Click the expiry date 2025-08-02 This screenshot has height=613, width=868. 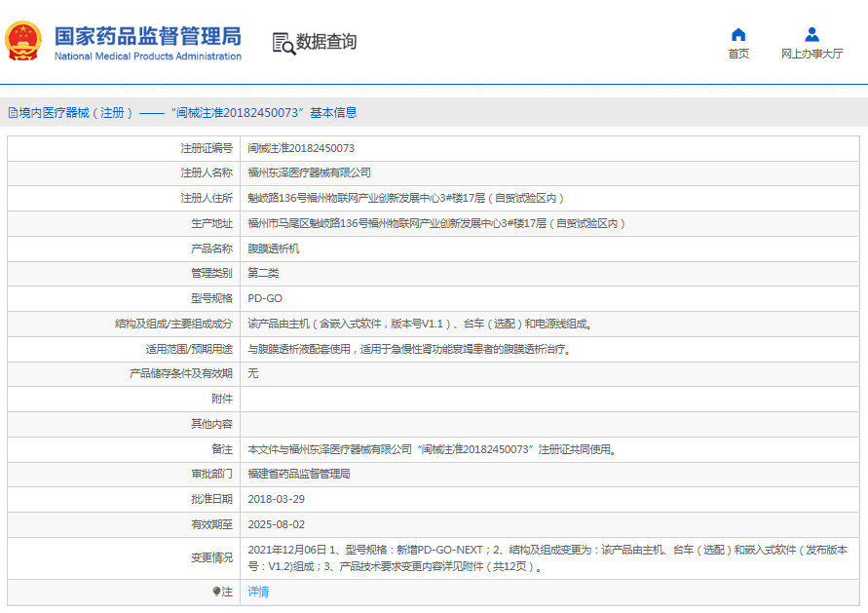click(x=277, y=524)
